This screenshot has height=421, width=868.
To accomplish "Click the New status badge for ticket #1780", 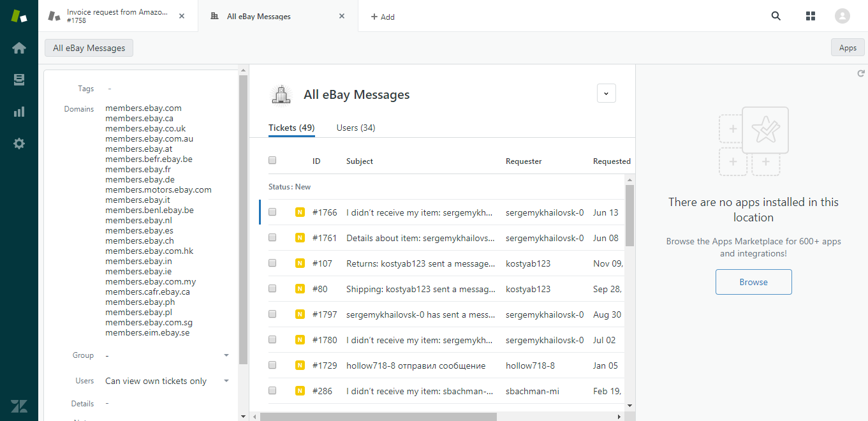I will tap(300, 340).
